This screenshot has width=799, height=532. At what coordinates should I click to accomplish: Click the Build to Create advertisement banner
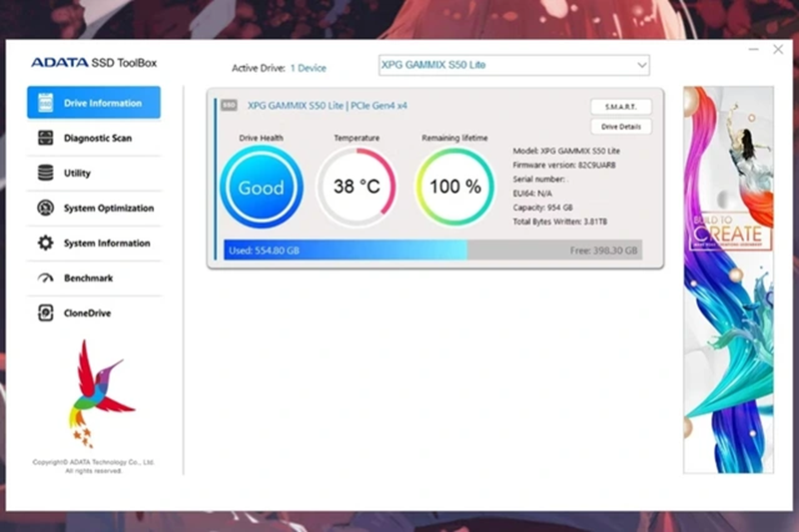coord(728,279)
